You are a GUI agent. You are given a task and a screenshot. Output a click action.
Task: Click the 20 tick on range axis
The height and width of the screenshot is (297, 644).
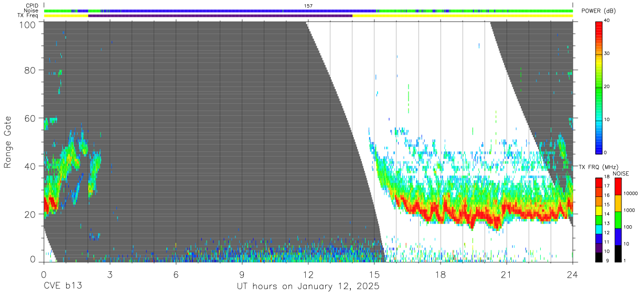click(29, 214)
